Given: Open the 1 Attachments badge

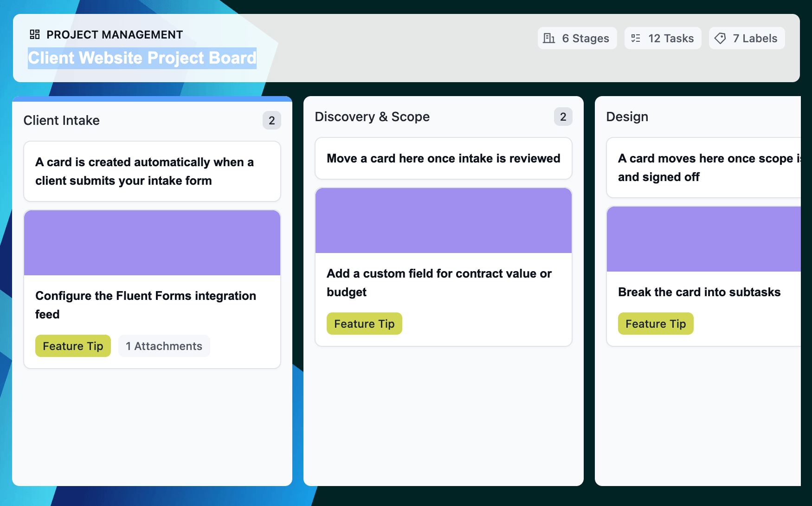Looking at the screenshot, I should pyautogui.click(x=164, y=346).
